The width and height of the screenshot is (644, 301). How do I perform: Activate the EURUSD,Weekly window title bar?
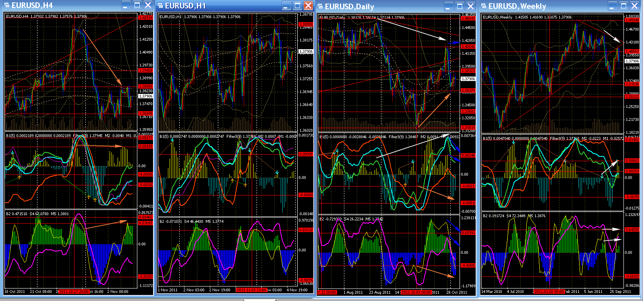tap(561, 6)
